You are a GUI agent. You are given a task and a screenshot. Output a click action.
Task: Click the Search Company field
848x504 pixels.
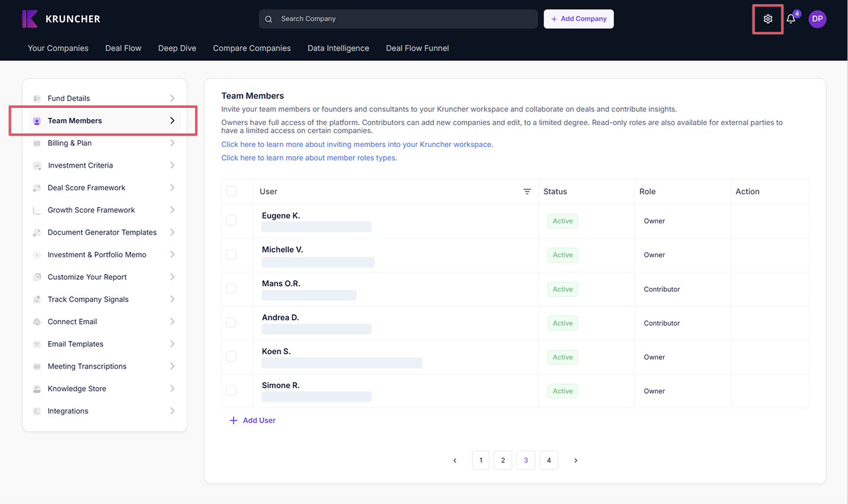tap(403, 19)
